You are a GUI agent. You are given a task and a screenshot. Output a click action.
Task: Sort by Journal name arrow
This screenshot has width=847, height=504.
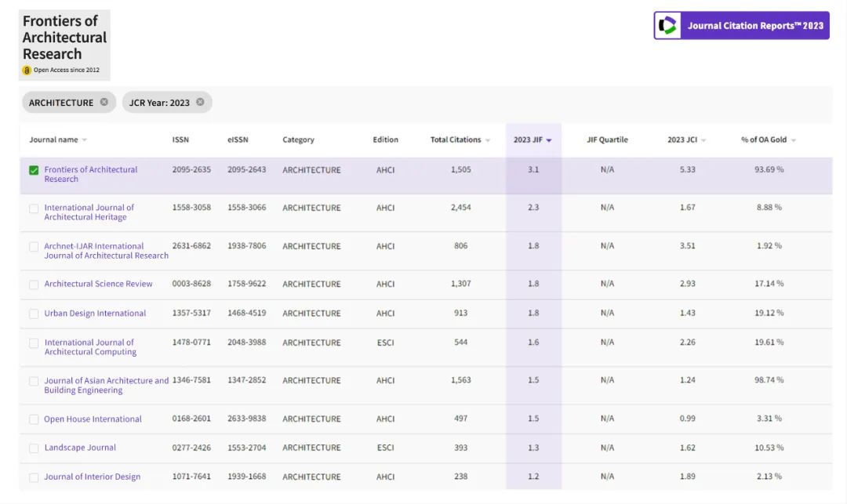[x=84, y=140]
